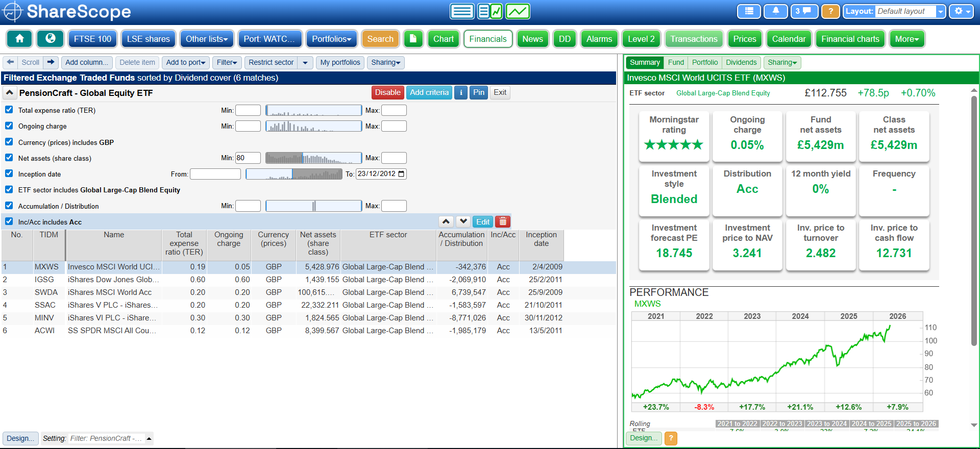Open the Layout selection dropdown
Image resolution: width=980 pixels, height=449 pixels.
[941, 11]
